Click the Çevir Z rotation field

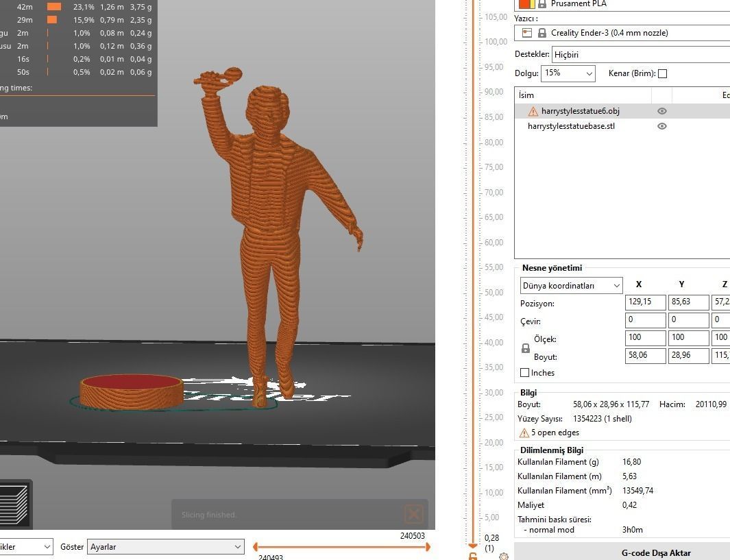tap(720, 320)
